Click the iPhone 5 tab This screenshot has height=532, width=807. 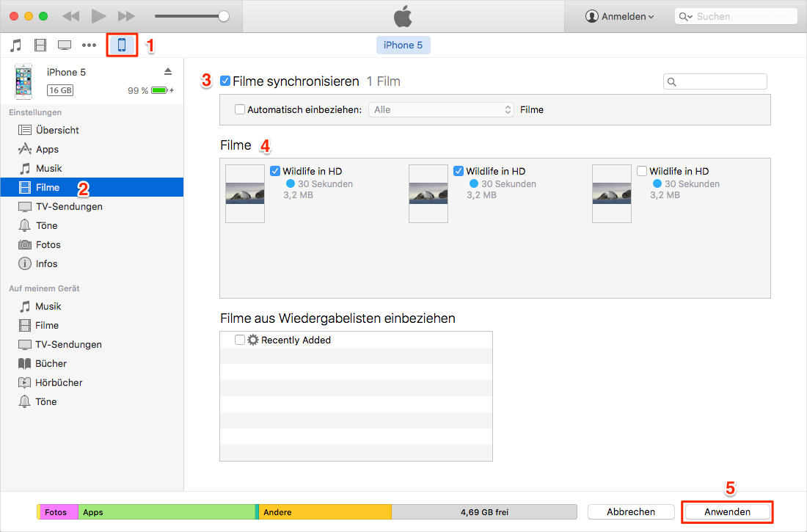coord(403,45)
